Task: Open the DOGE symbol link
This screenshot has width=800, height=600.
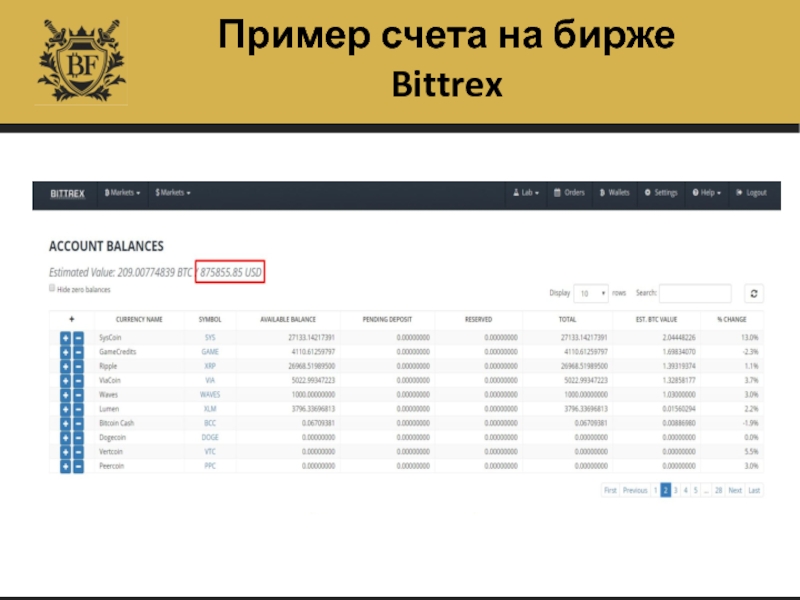Action: point(210,438)
